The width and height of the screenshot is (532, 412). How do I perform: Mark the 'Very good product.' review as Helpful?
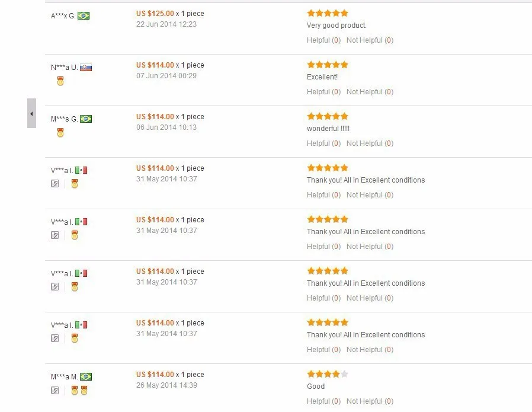pyautogui.click(x=323, y=40)
